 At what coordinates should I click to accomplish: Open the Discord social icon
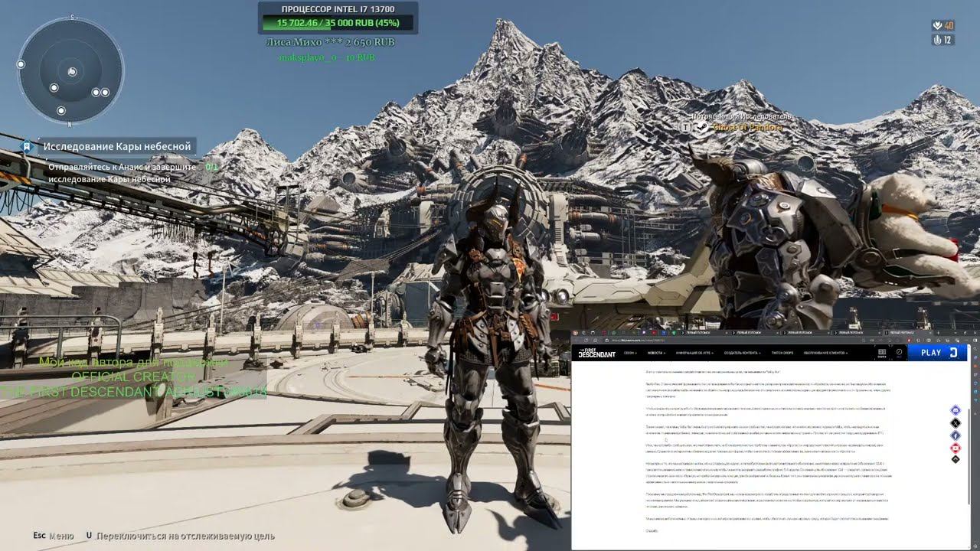tap(955, 410)
